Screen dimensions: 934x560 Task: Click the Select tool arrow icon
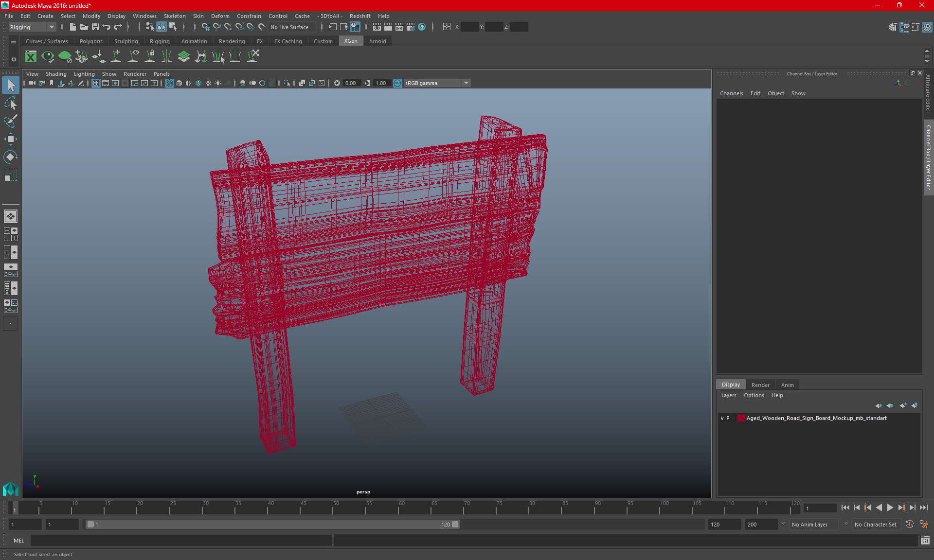(10, 86)
